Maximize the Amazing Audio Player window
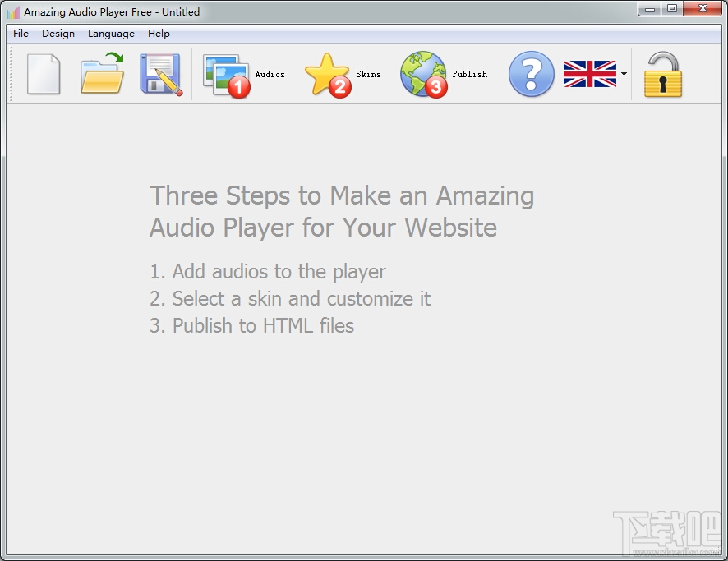 coord(672,8)
